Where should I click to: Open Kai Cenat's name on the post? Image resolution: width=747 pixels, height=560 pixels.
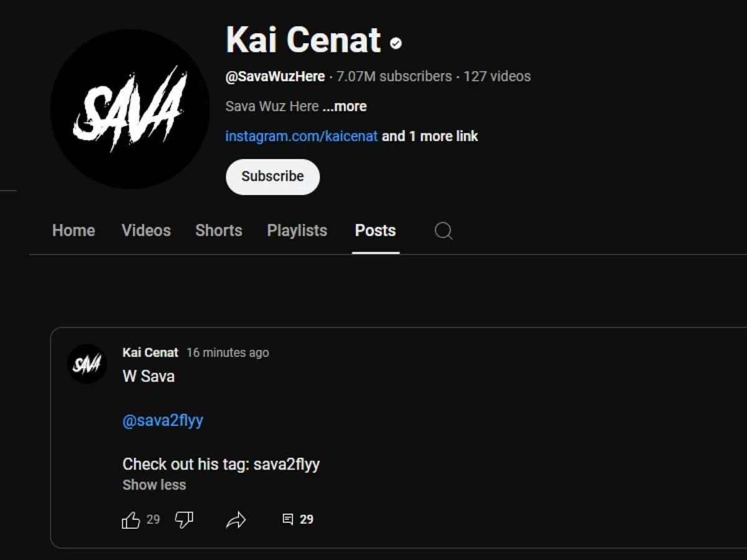point(150,352)
